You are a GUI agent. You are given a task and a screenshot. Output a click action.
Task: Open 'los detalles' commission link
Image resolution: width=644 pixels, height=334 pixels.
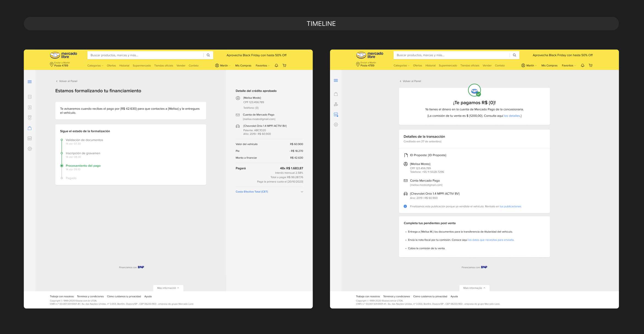click(512, 116)
